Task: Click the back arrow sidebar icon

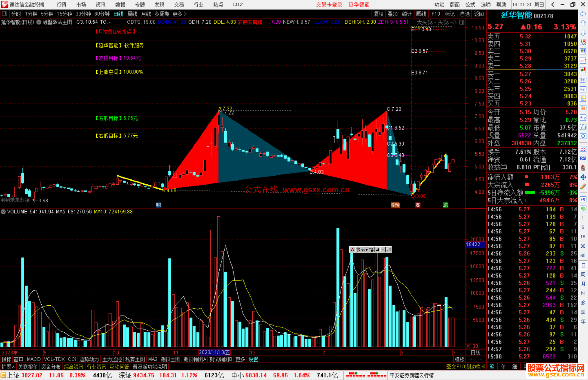Action: (x=583, y=14)
